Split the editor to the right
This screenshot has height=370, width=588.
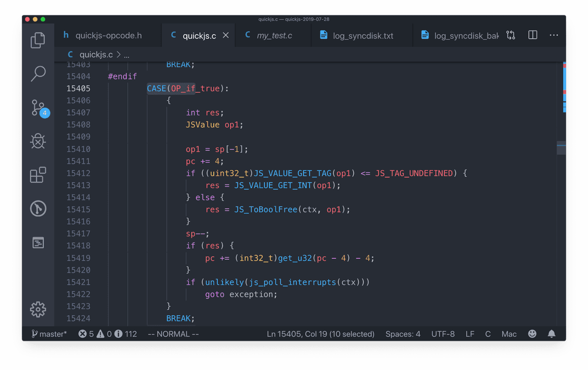532,35
